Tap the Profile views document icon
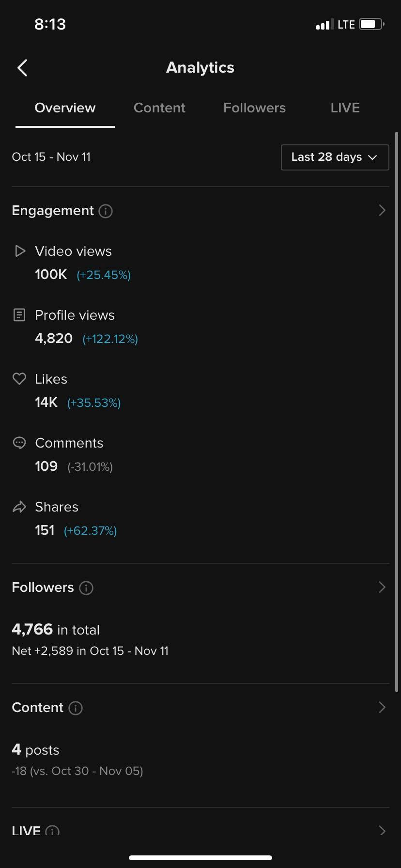401x868 pixels. pos(19,315)
